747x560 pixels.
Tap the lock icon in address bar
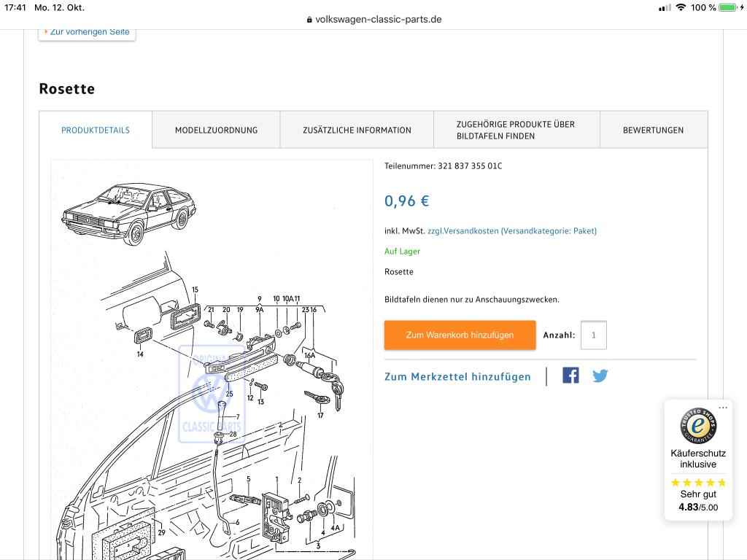[x=309, y=20]
